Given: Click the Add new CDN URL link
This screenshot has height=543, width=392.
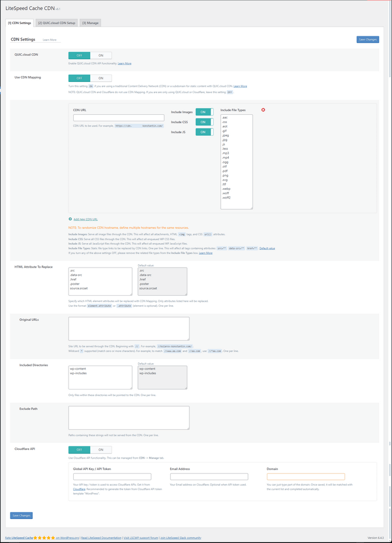Looking at the screenshot, I should tap(85, 219).
